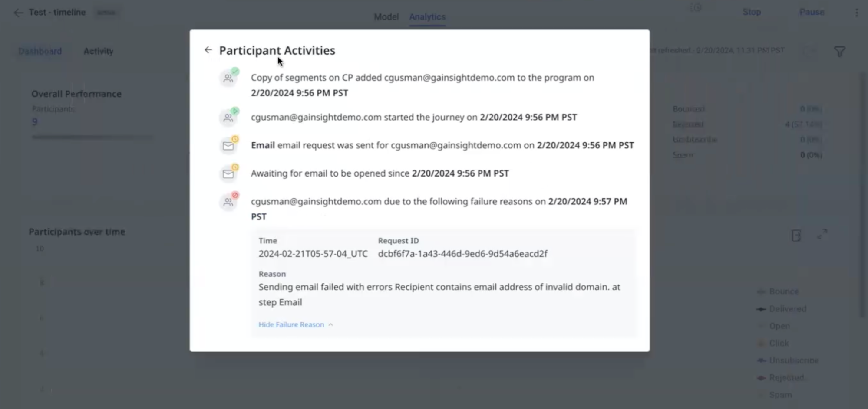Expand the chart to fullscreen
Screen dimensions: 868x409
click(822, 235)
